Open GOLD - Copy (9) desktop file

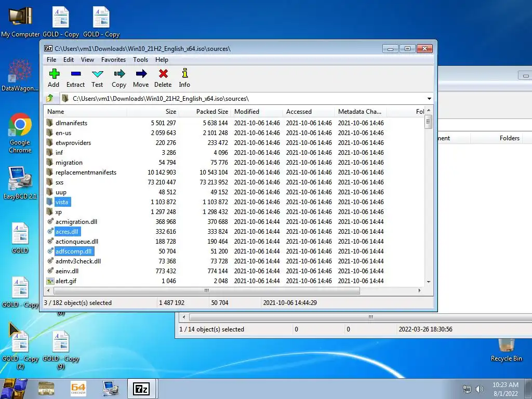[61, 350]
